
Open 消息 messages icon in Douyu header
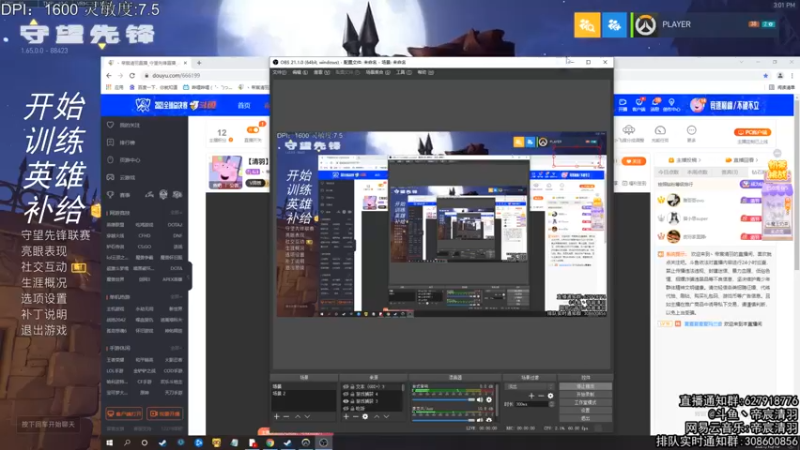coord(656,105)
